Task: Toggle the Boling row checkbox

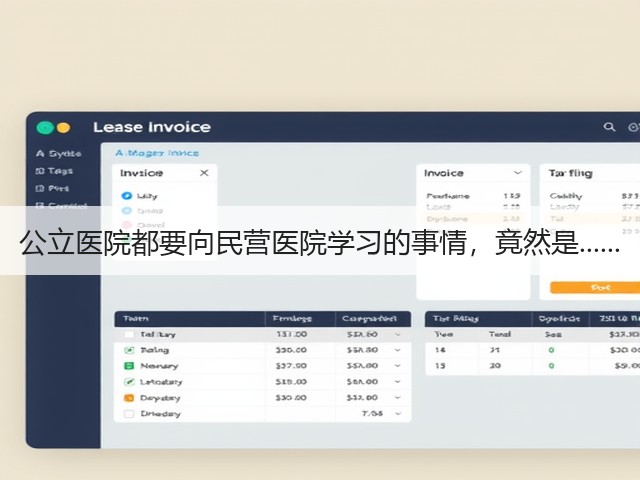Action: point(129,350)
